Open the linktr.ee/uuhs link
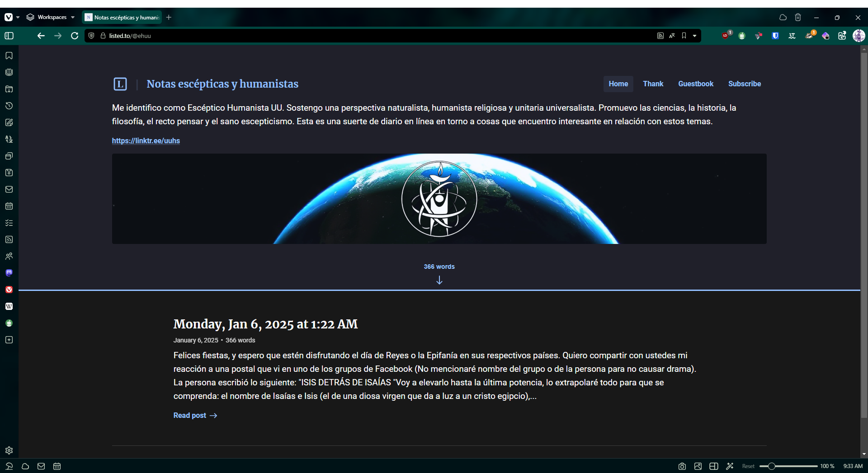This screenshot has height=473, width=868. (x=146, y=141)
